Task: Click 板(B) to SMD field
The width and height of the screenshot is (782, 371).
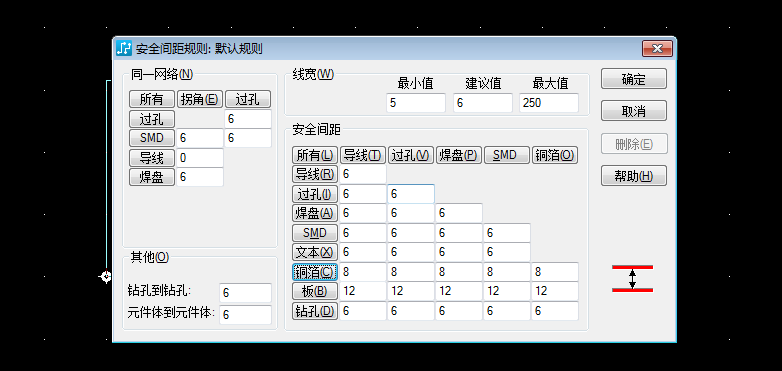Action: point(507,291)
